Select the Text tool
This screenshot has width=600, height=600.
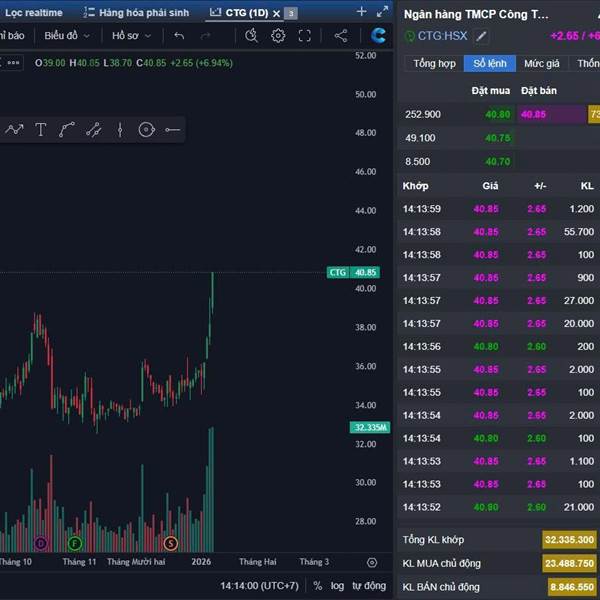(41, 130)
